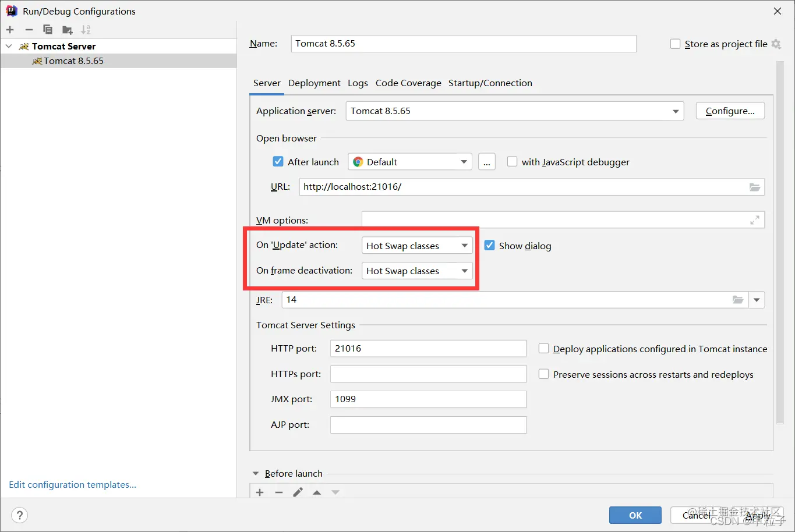This screenshot has width=795, height=532.
Task: Toggle the Show dialog checkbox
Action: [x=490, y=246]
